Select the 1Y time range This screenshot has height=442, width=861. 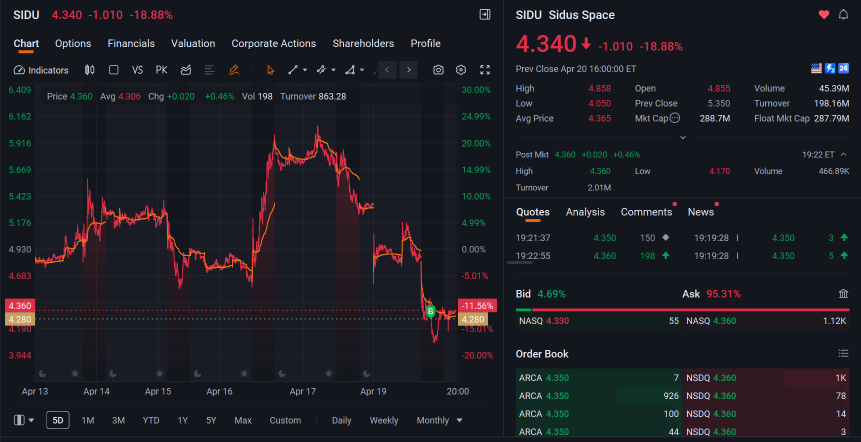coord(183,421)
